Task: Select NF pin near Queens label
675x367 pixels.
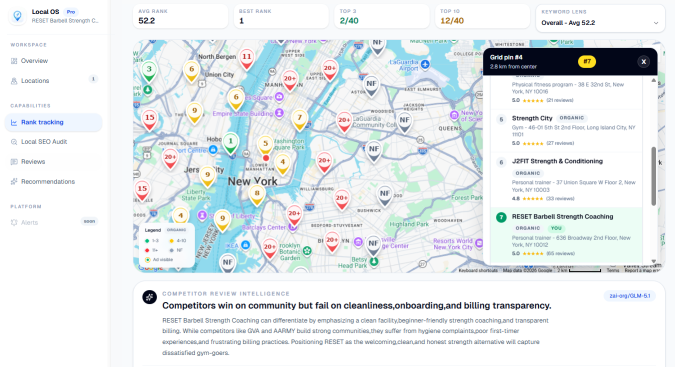Action: click(404, 123)
